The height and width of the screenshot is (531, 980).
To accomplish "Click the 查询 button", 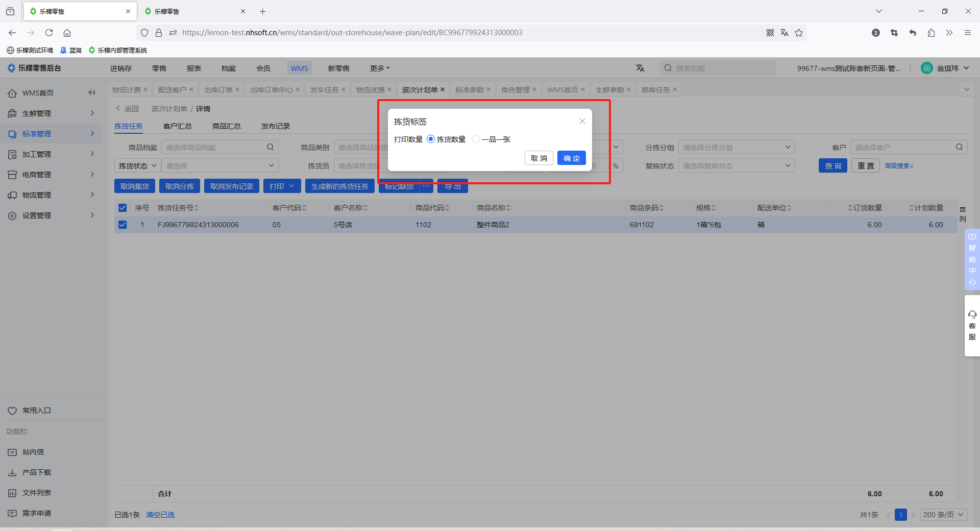I will point(833,166).
